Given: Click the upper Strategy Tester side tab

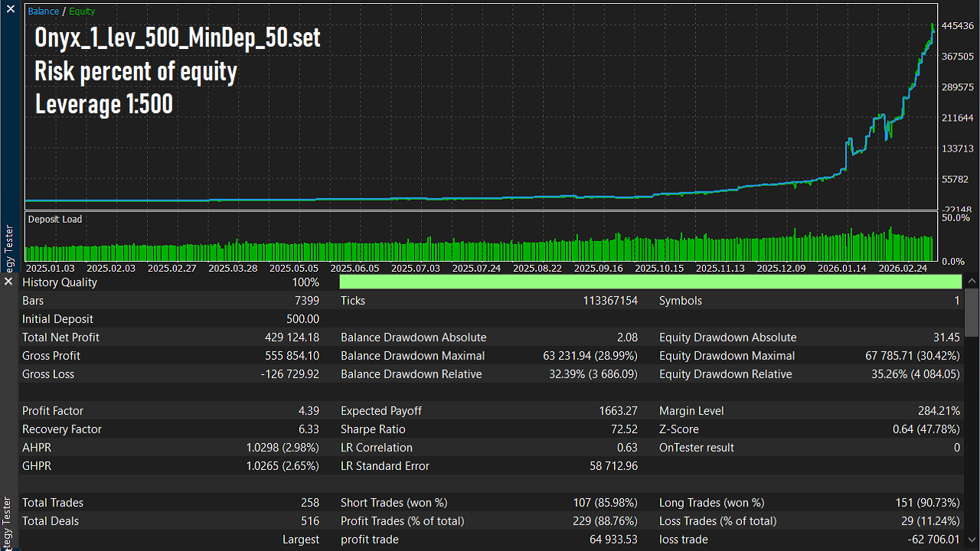Looking at the screenshot, I should pyautogui.click(x=9, y=248).
